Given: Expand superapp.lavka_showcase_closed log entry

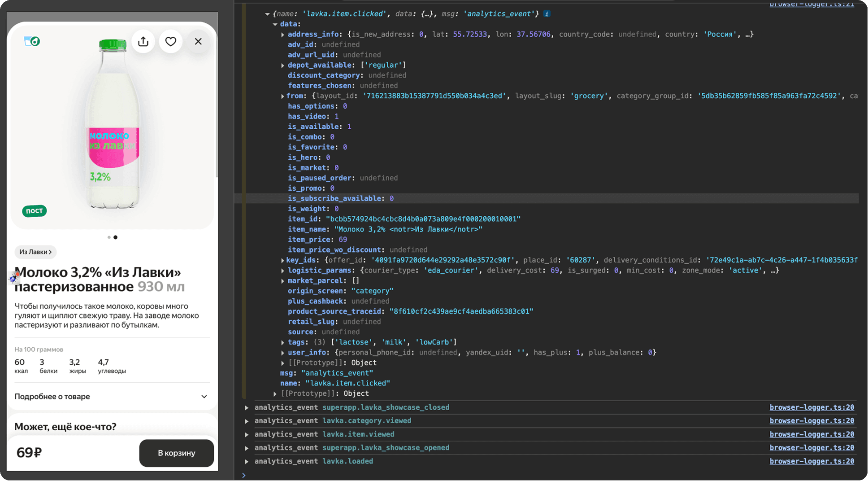Looking at the screenshot, I should (247, 407).
